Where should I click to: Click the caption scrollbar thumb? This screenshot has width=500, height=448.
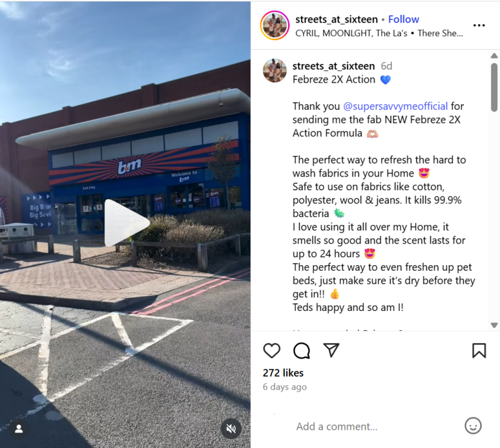(494, 87)
